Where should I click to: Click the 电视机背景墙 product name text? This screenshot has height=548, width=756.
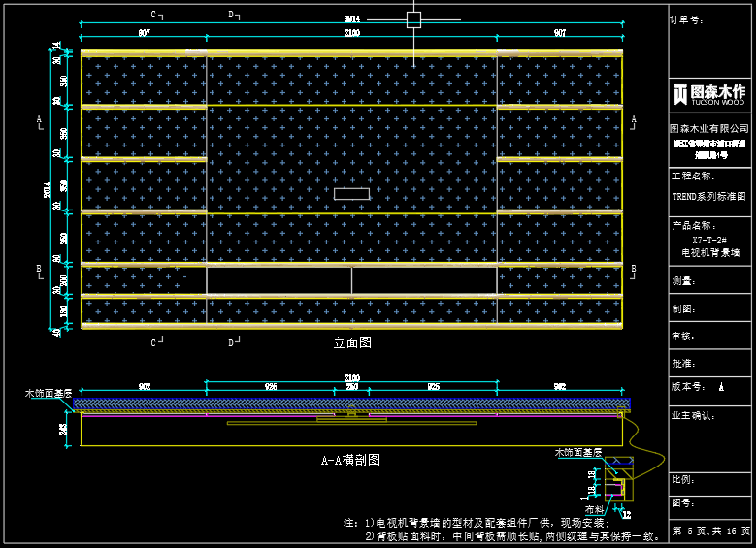[x=709, y=252]
